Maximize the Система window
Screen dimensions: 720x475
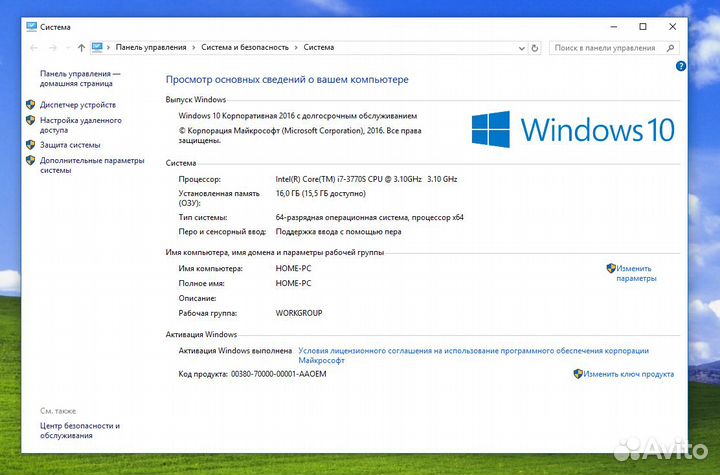tap(643, 27)
